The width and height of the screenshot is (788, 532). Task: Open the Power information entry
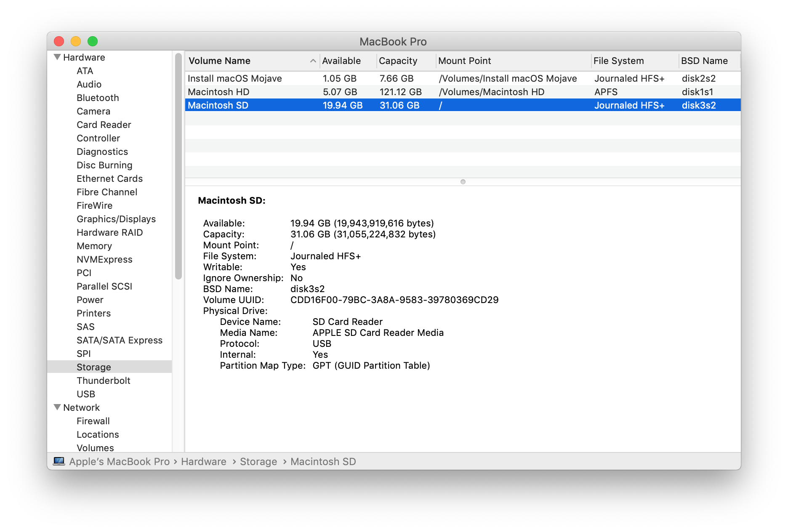pyautogui.click(x=90, y=300)
